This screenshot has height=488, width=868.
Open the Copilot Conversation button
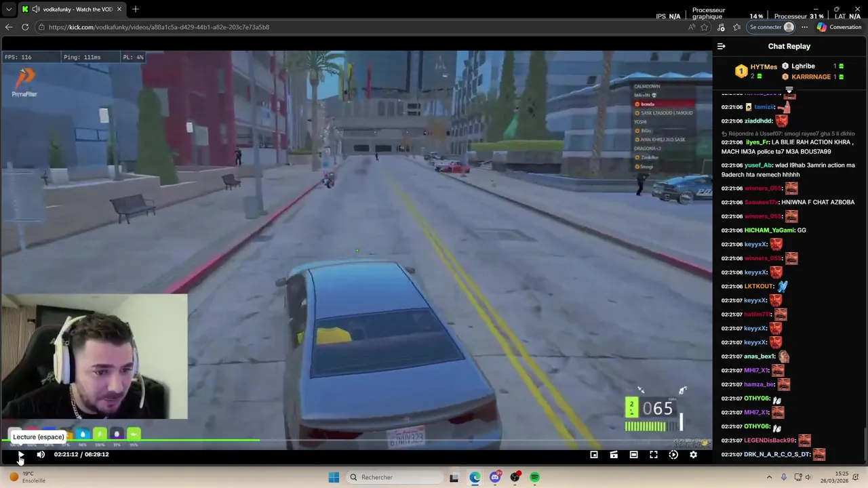[x=839, y=27]
